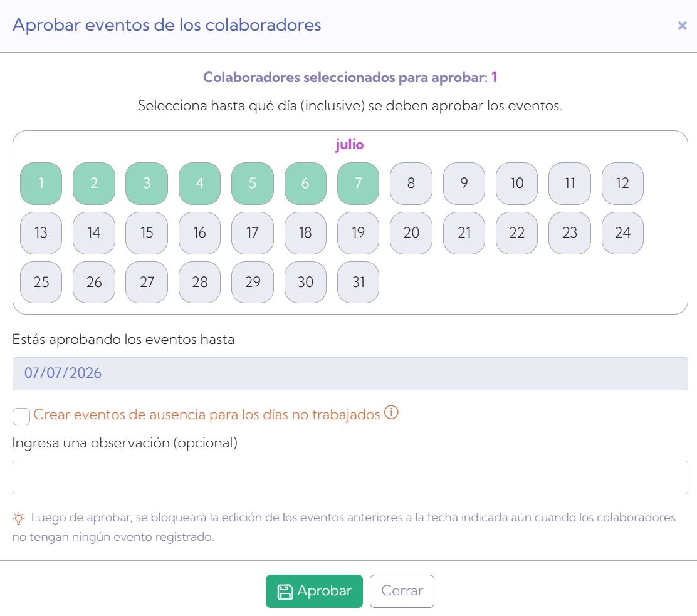The image size is (697, 616).
Task: Choose day 12 on the calendar
Action: point(623,184)
